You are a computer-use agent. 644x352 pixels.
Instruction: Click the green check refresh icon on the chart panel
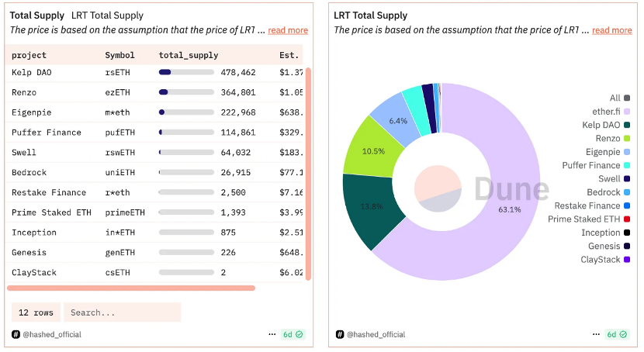coord(623,334)
